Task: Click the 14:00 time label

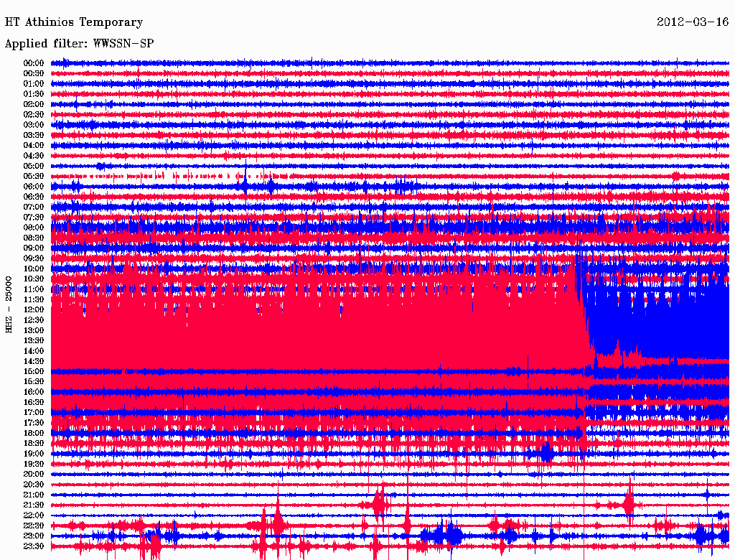Action: [x=34, y=351]
